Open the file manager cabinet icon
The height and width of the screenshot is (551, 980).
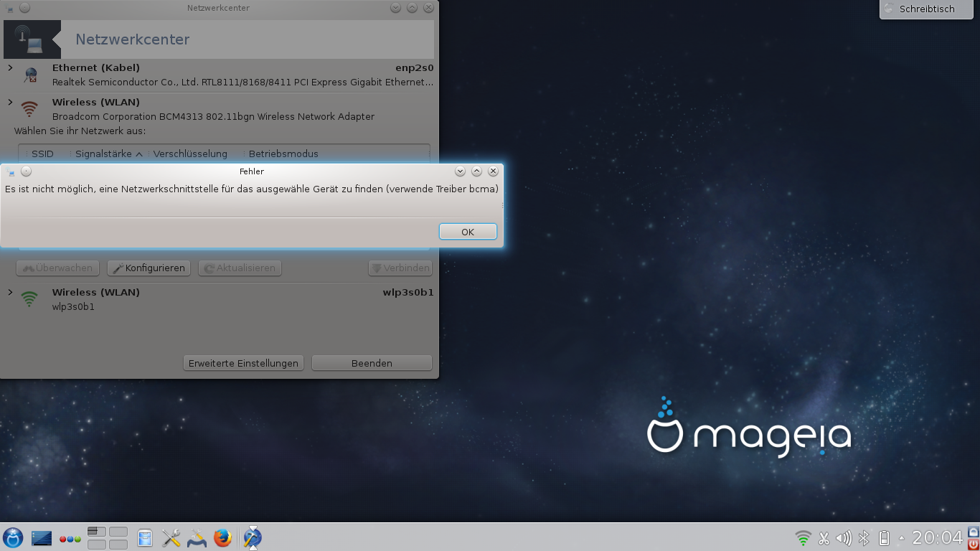(x=145, y=537)
